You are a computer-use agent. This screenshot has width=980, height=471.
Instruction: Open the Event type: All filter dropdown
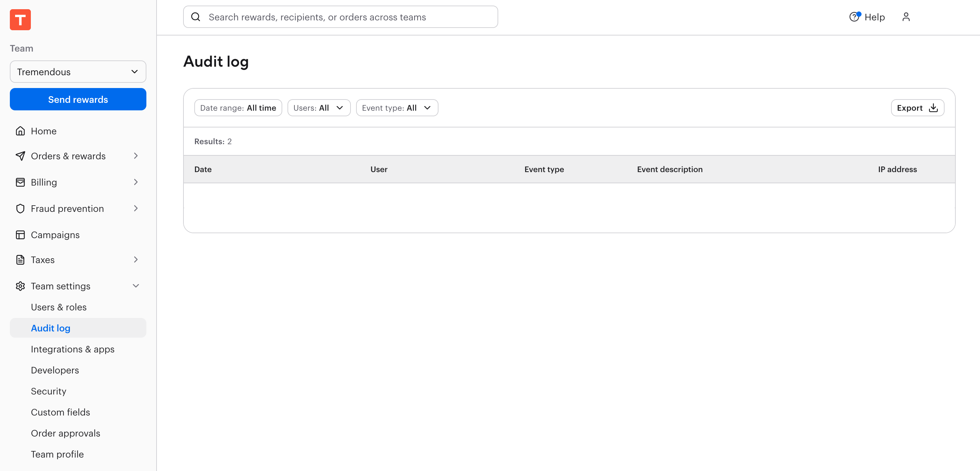click(x=397, y=108)
